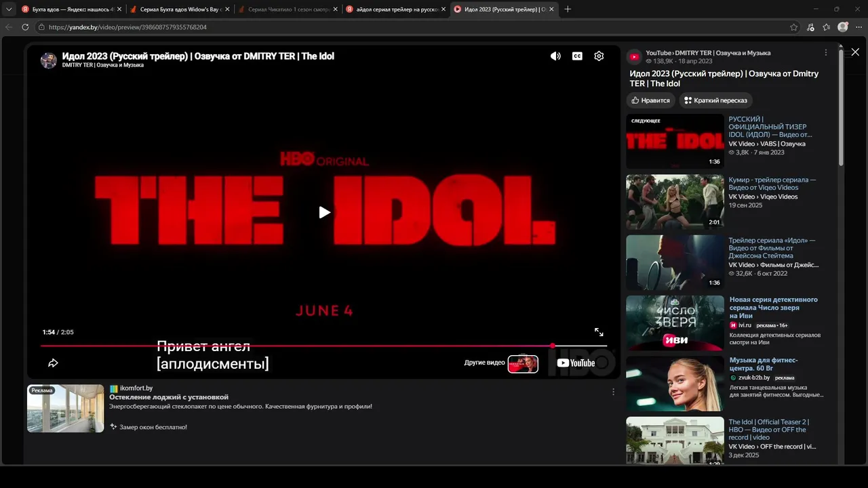View site information via the address bar lock icon
Viewport: 868px width, 488px height.
[41, 27]
